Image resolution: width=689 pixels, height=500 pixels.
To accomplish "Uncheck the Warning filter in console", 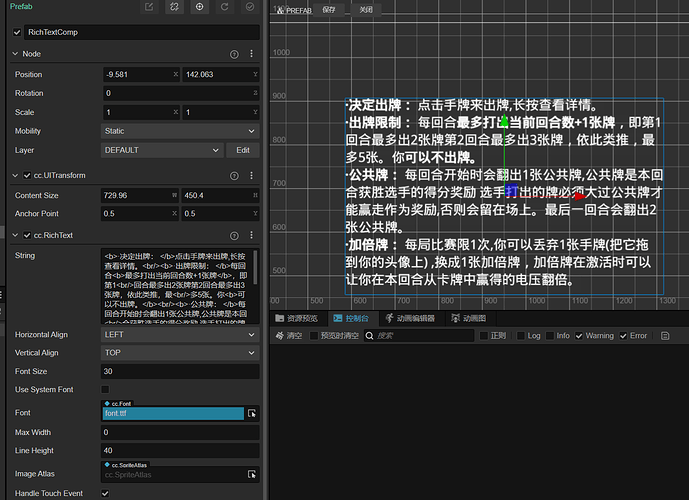I will click(x=577, y=336).
